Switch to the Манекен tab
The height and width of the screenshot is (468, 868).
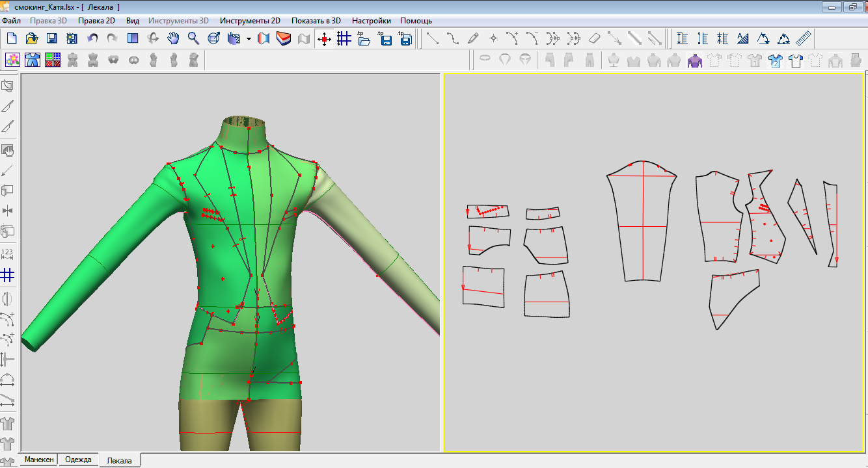coord(39,460)
